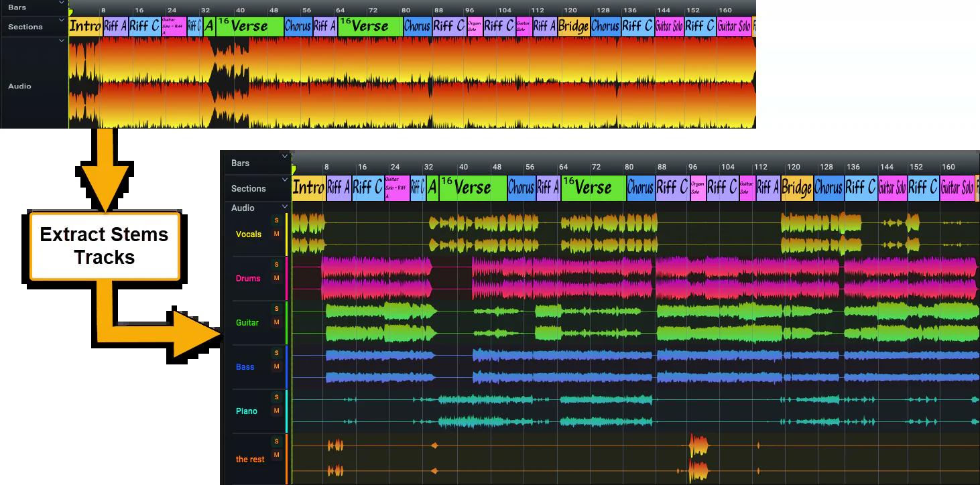980x485 pixels.
Task: Open the Bars dropdown in the top panel
Action: pyautogui.click(x=62, y=3)
